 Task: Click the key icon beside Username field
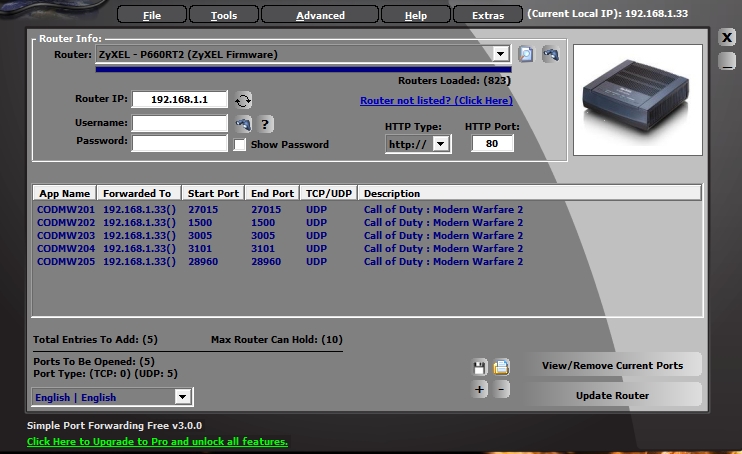pyautogui.click(x=243, y=124)
